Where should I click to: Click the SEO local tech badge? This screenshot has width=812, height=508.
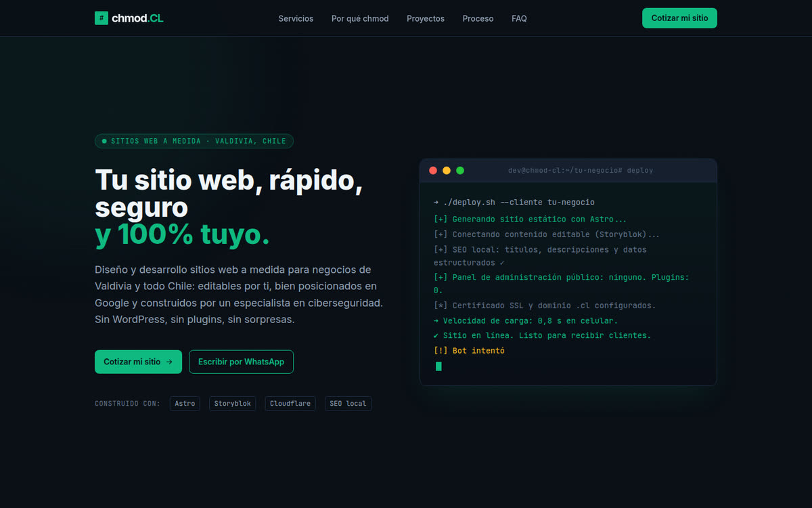tap(348, 404)
